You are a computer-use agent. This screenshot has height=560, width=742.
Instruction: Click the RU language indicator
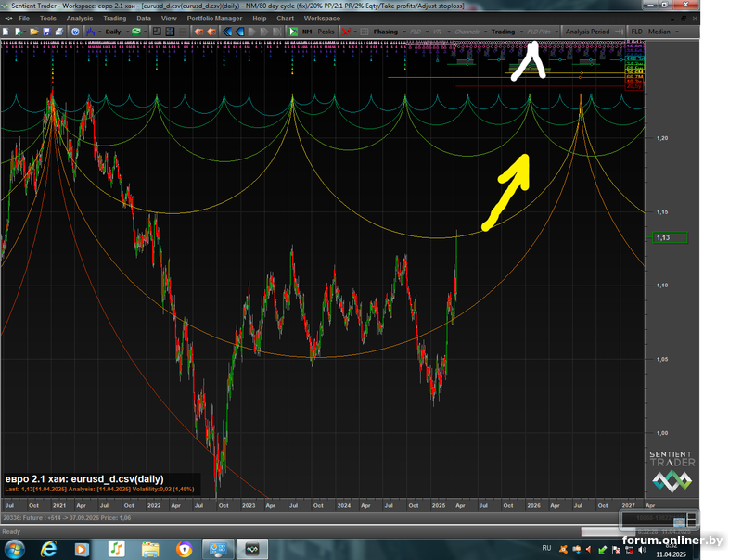click(x=546, y=548)
